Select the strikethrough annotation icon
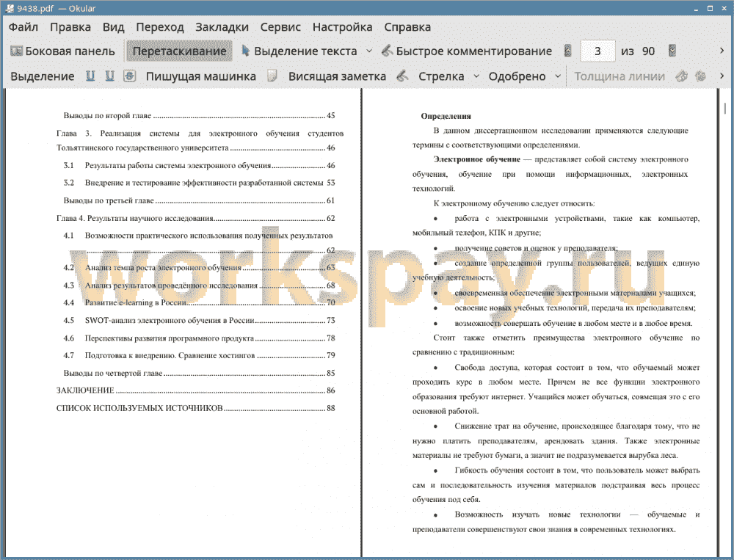Image resolution: width=734 pixels, height=560 pixels. point(129,76)
